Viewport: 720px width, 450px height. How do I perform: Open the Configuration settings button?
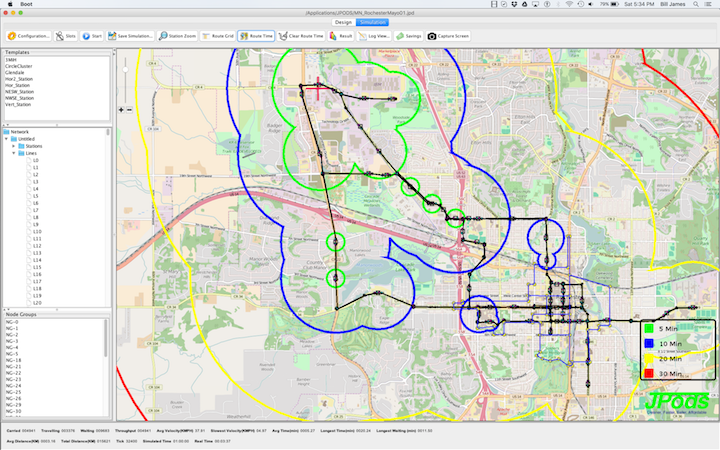point(29,35)
